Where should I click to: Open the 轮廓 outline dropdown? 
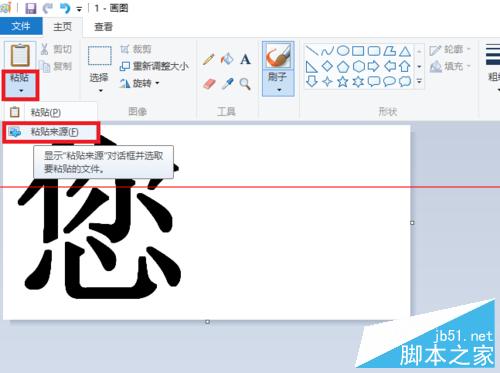click(x=450, y=50)
